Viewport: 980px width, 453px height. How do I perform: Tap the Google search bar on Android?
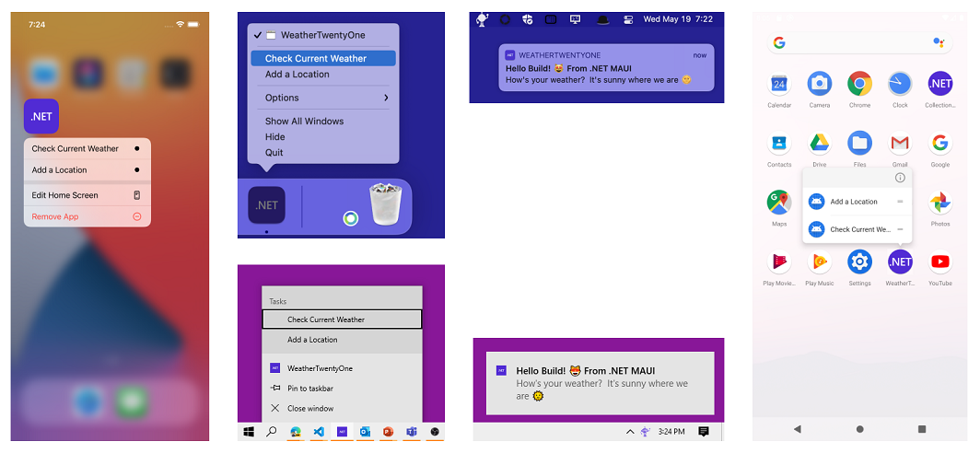(x=859, y=43)
